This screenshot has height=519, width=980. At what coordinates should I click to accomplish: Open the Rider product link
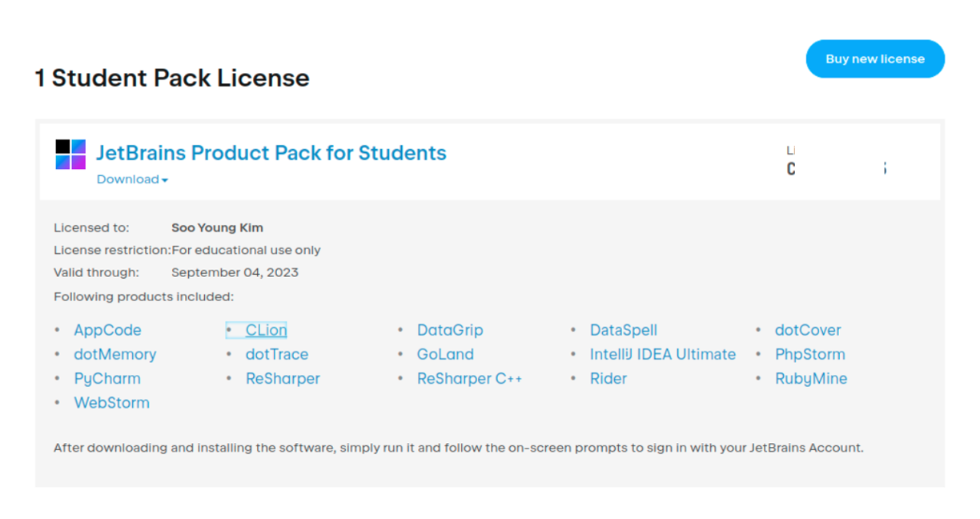coord(608,378)
